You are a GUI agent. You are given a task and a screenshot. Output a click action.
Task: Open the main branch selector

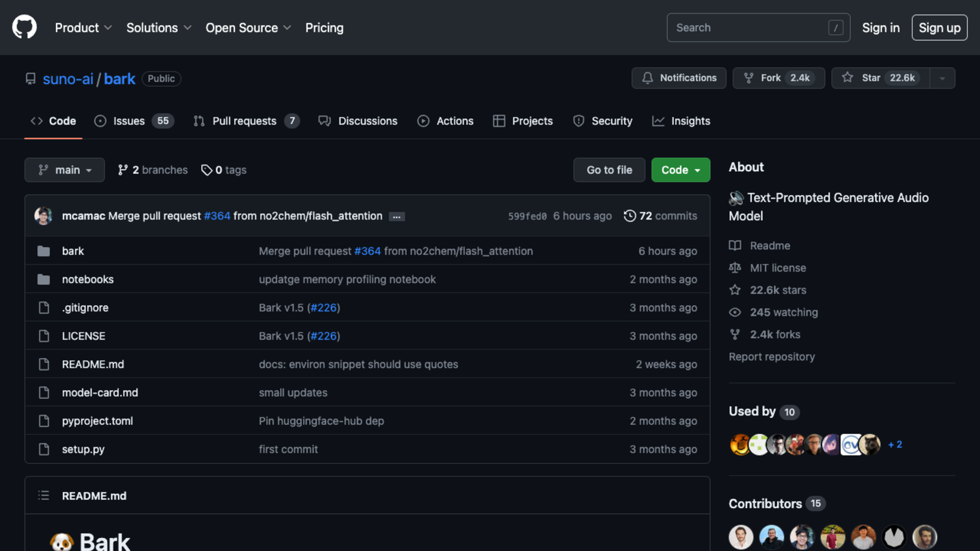coord(65,170)
